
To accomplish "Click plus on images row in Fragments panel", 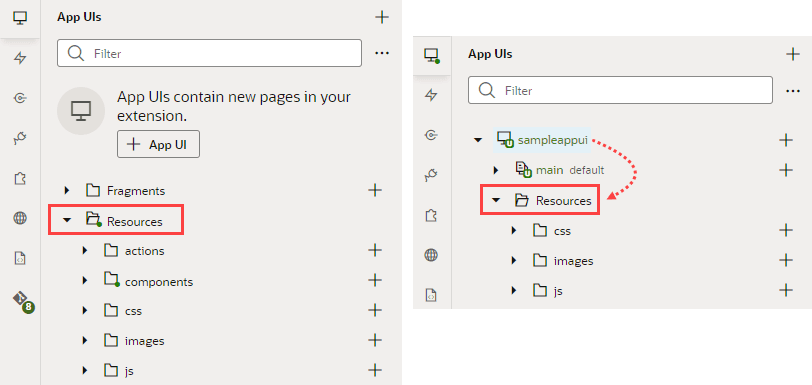I will coord(375,340).
